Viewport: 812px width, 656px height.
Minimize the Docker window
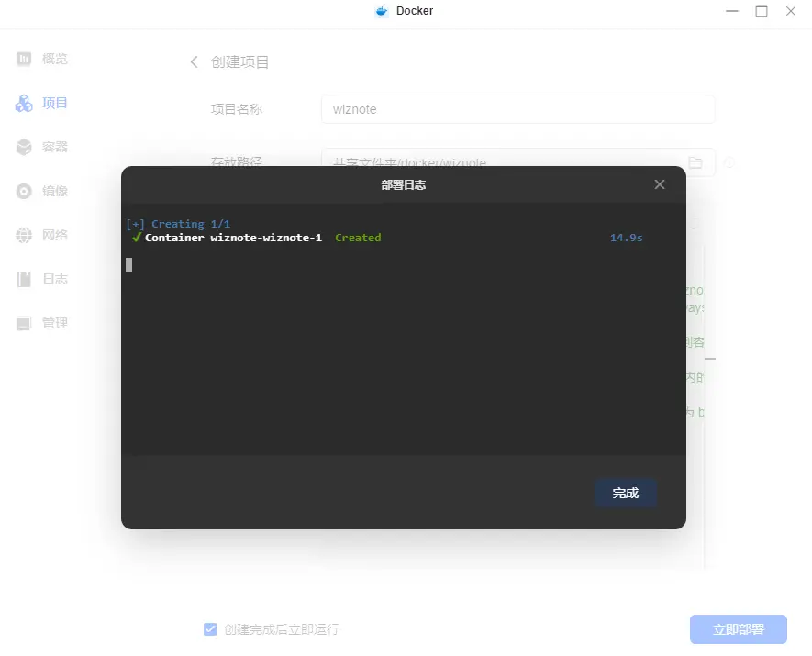[x=732, y=11]
